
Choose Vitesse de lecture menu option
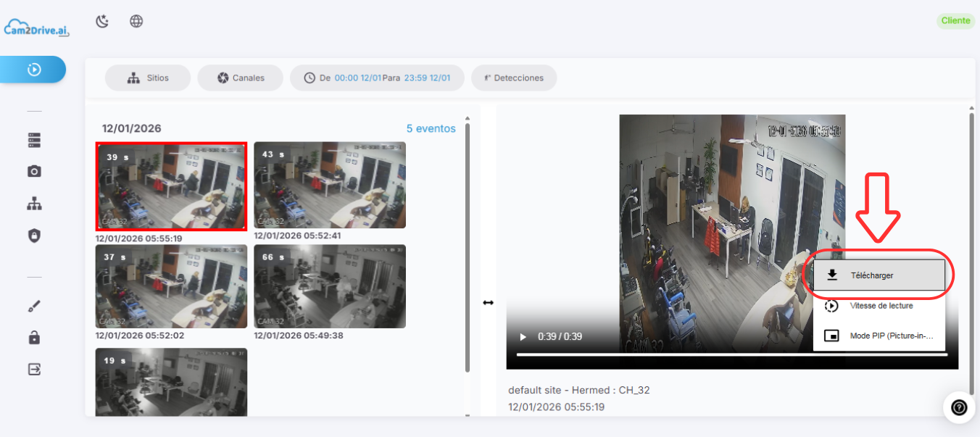click(x=879, y=306)
